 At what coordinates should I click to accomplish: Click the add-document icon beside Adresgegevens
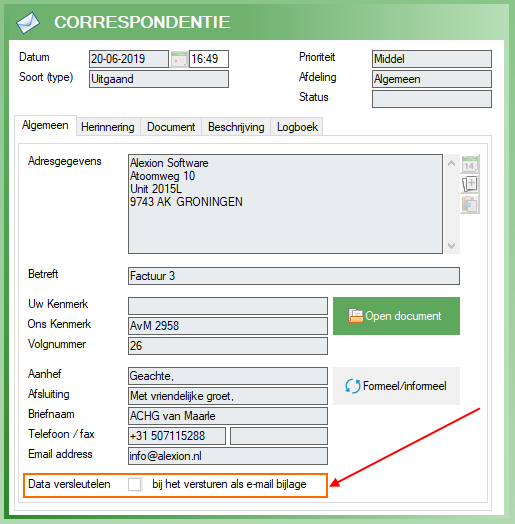[x=470, y=184]
